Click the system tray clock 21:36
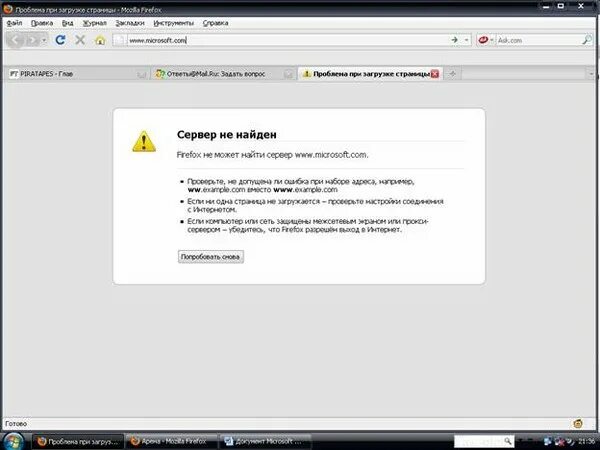The height and width of the screenshot is (450, 600). pos(586,442)
